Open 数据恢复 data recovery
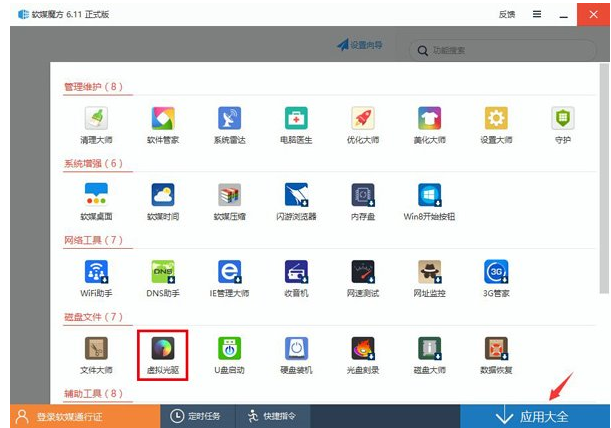 click(x=496, y=355)
